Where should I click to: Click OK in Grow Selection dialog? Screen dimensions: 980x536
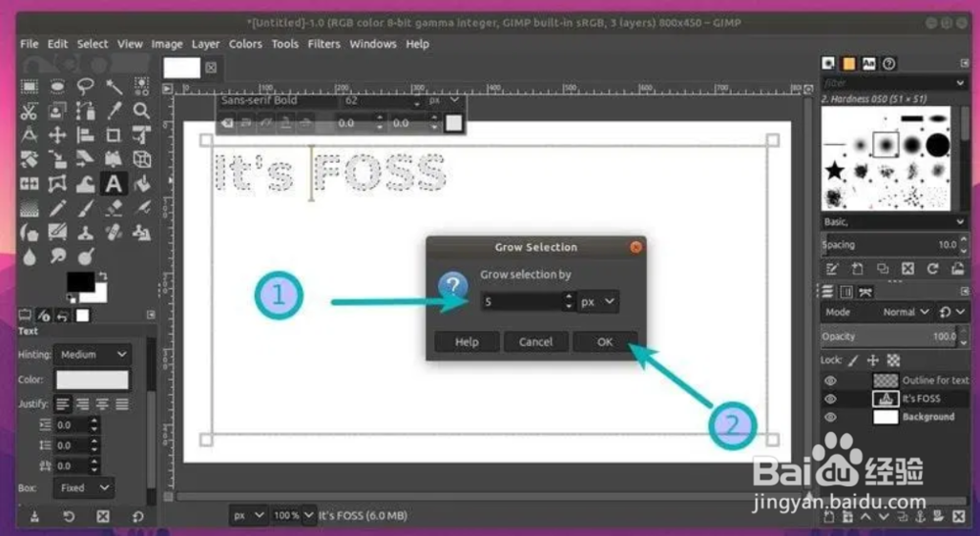coord(605,342)
